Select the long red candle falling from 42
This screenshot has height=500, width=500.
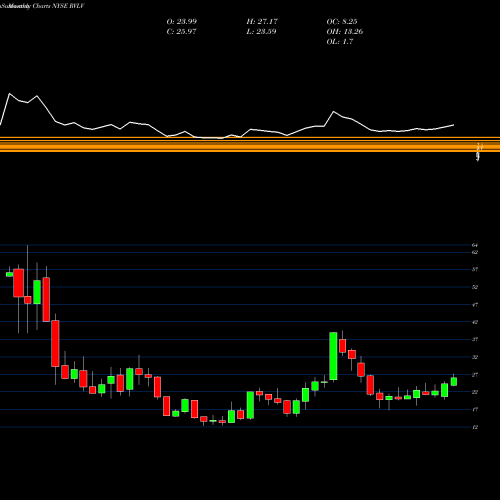click(x=55, y=344)
